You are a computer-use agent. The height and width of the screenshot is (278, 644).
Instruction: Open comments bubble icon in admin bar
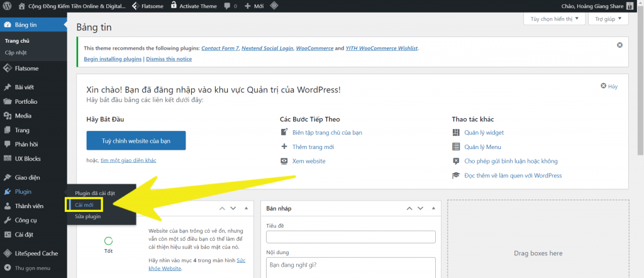click(227, 6)
